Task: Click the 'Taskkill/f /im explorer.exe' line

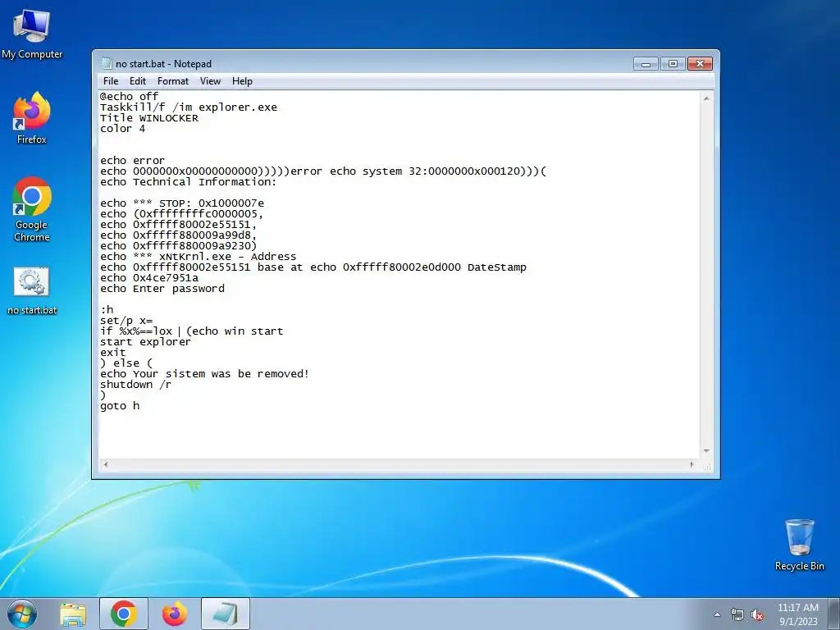Action: (189, 107)
